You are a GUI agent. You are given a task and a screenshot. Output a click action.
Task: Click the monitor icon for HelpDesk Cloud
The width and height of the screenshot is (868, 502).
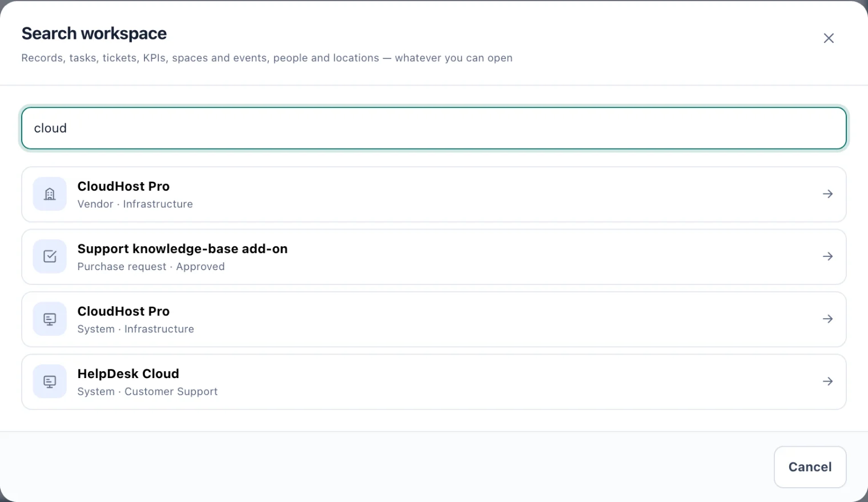tap(50, 381)
